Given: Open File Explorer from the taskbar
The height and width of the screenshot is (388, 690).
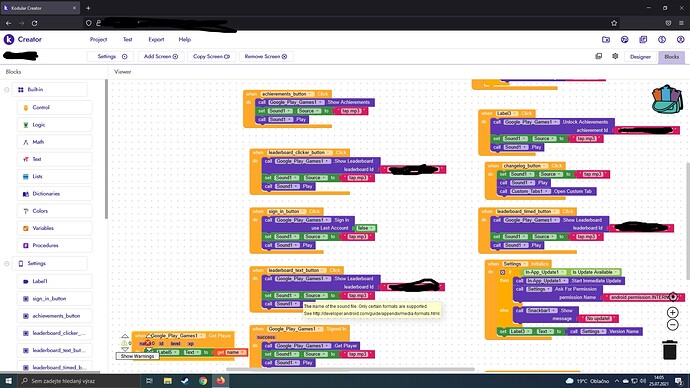Looking at the screenshot, I should [168, 381].
